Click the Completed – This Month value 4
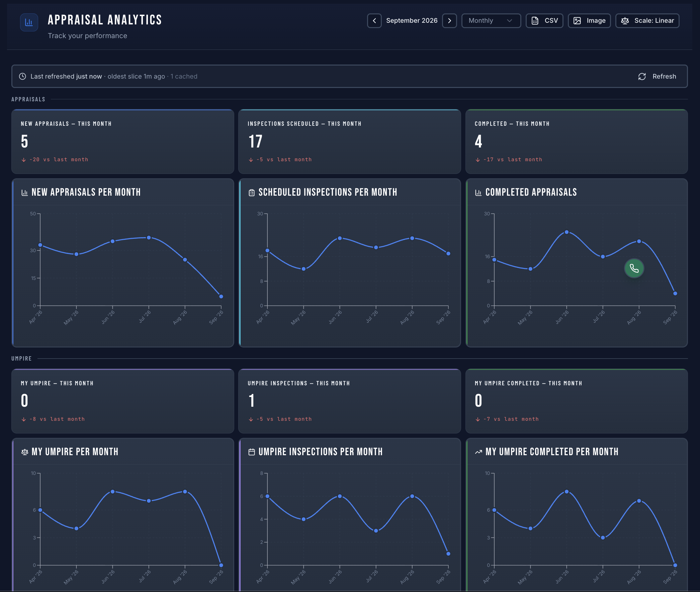The image size is (700, 592). [x=478, y=141]
